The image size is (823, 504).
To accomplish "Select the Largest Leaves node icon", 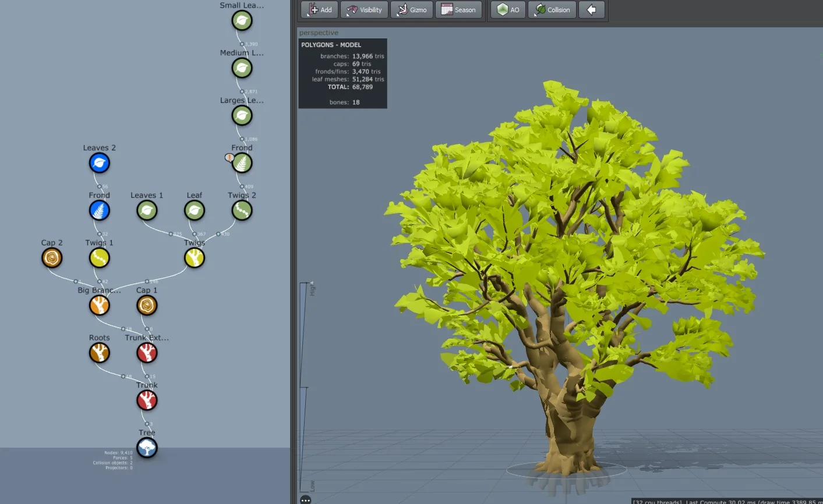I will click(242, 116).
